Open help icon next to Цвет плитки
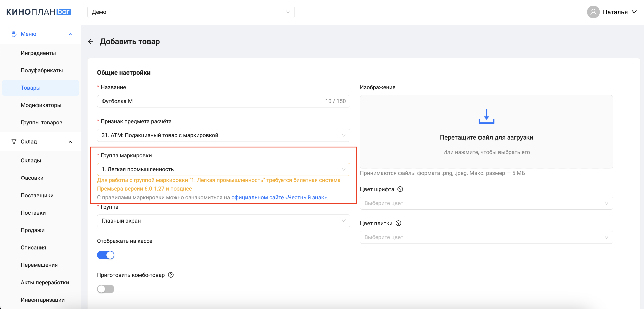Image resolution: width=644 pixels, height=309 pixels. tap(399, 223)
